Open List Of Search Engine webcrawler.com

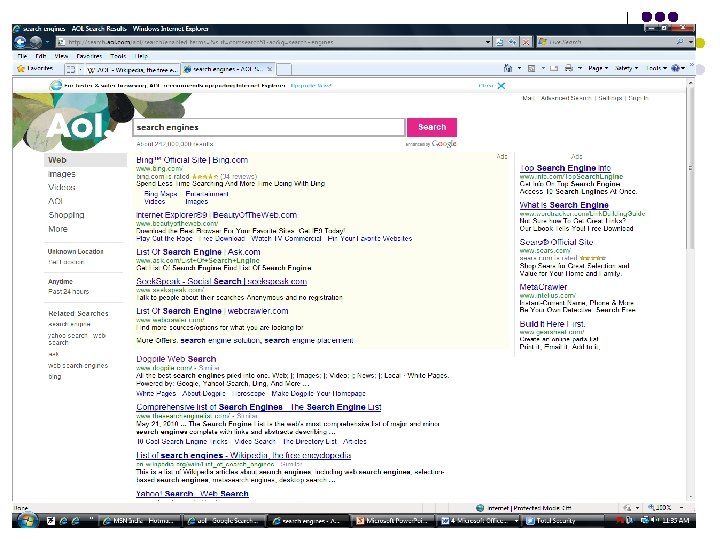[212, 311]
